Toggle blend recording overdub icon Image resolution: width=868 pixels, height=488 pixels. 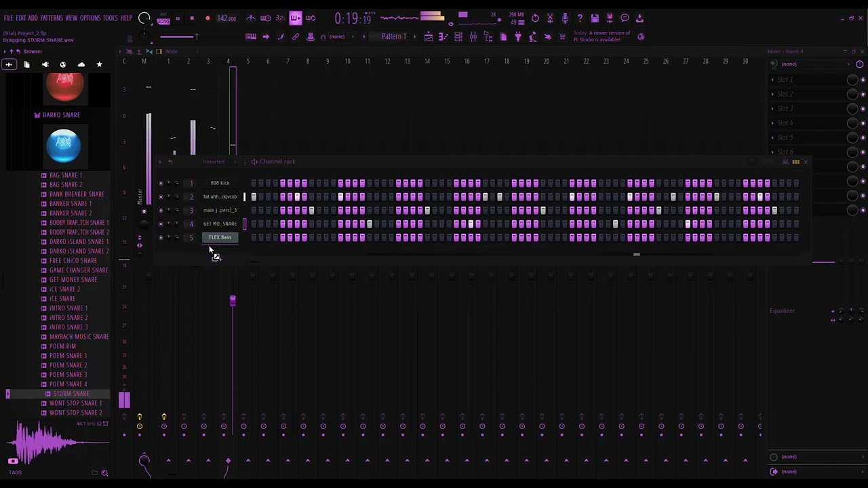(296, 18)
